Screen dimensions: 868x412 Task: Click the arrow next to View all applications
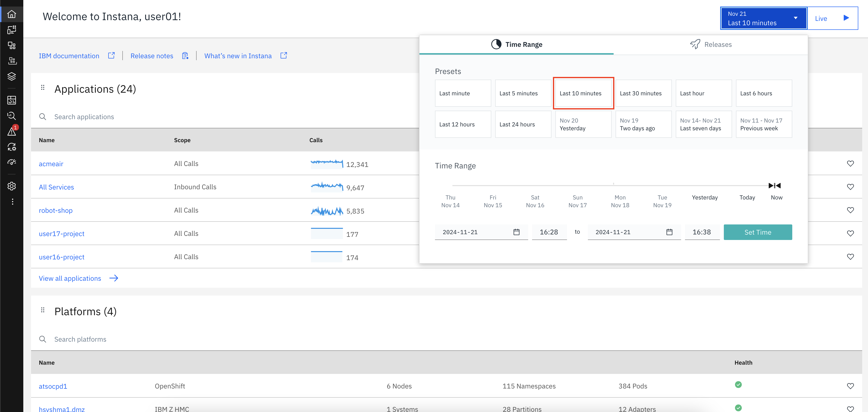114,278
